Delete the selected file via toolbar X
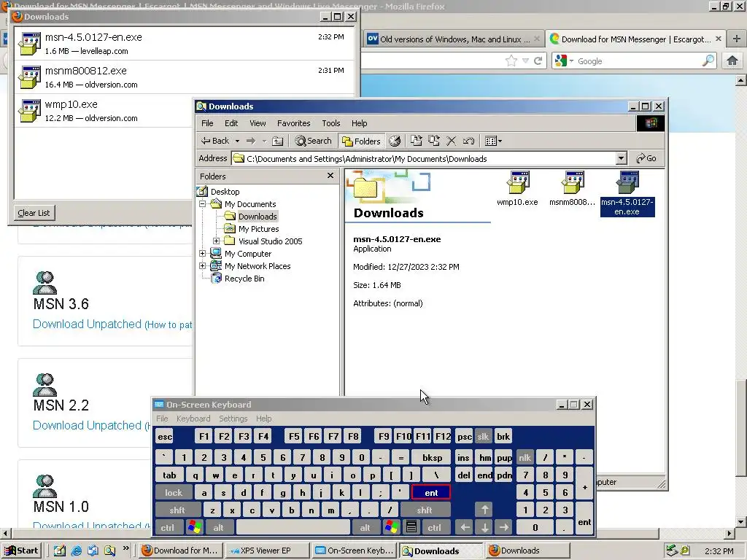Viewport: 747px width, 560px height. pyautogui.click(x=451, y=141)
